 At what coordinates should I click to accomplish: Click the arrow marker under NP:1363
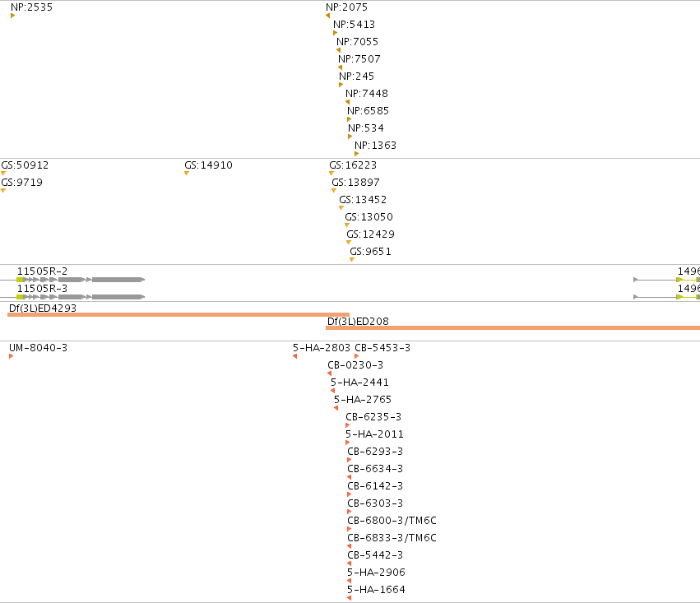[x=357, y=154]
